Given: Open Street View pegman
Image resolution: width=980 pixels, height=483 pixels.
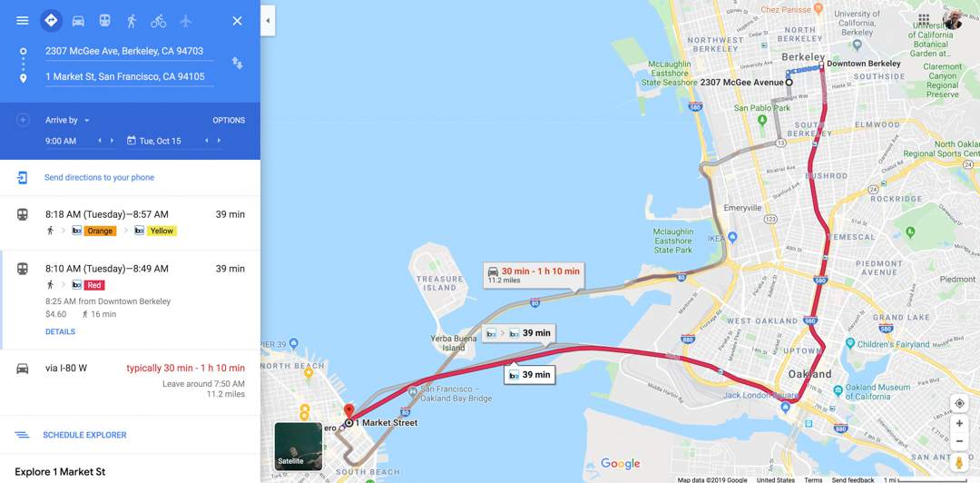Looking at the screenshot, I should (959, 463).
